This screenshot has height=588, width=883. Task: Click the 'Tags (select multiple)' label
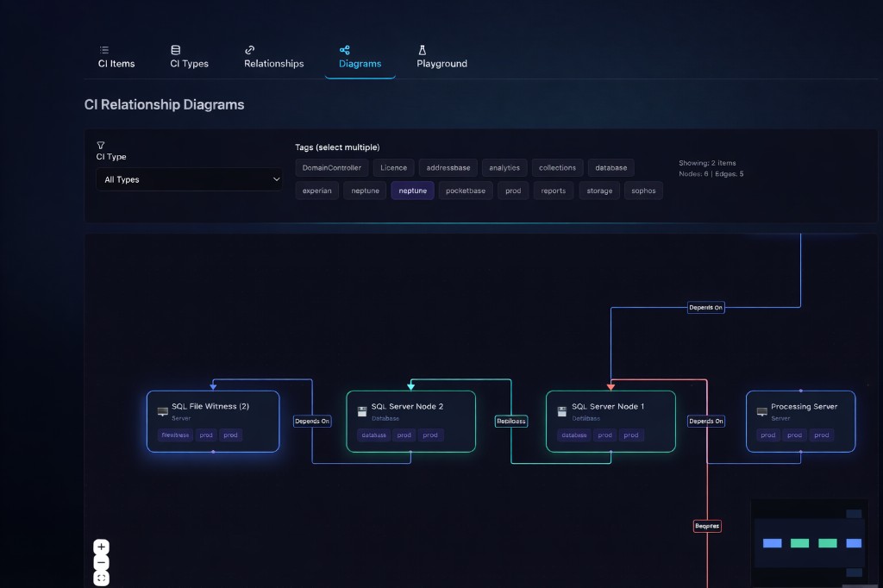[x=337, y=147]
